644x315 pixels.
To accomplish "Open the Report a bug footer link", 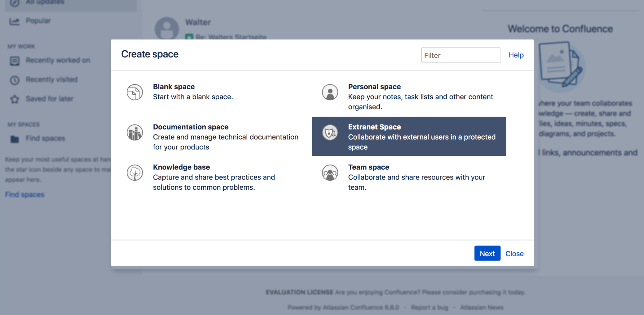I will pos(429,307).
